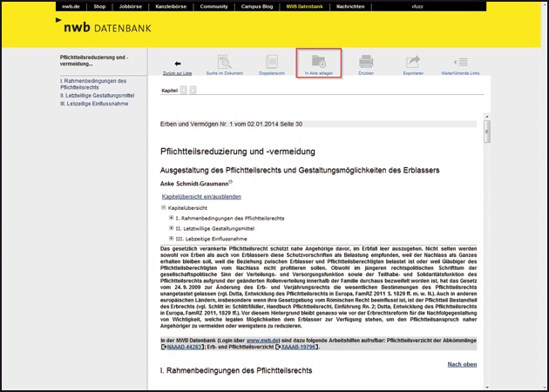Click the 'Nach oben' link
Viewport: 549px width, 392px height.
[x=461, y=364]
